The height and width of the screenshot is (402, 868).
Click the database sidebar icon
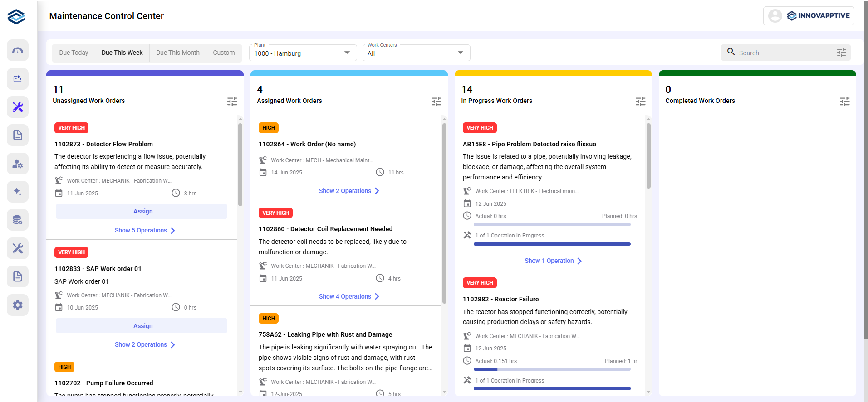coord(18,220)
